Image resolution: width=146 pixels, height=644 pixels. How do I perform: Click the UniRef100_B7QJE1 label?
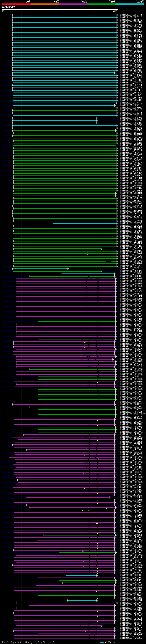(131, 497)
